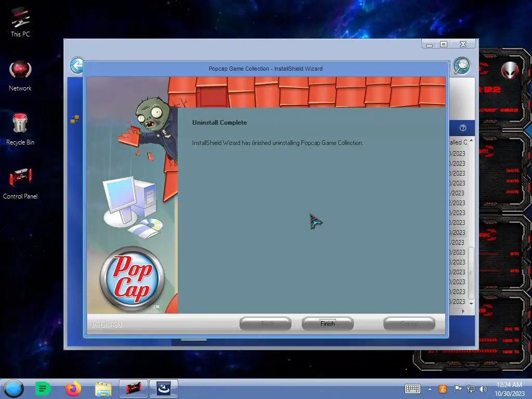The image size is (532, 399).
Task: Open the clock showing 12:24 AM
Action: coord(509,389)
